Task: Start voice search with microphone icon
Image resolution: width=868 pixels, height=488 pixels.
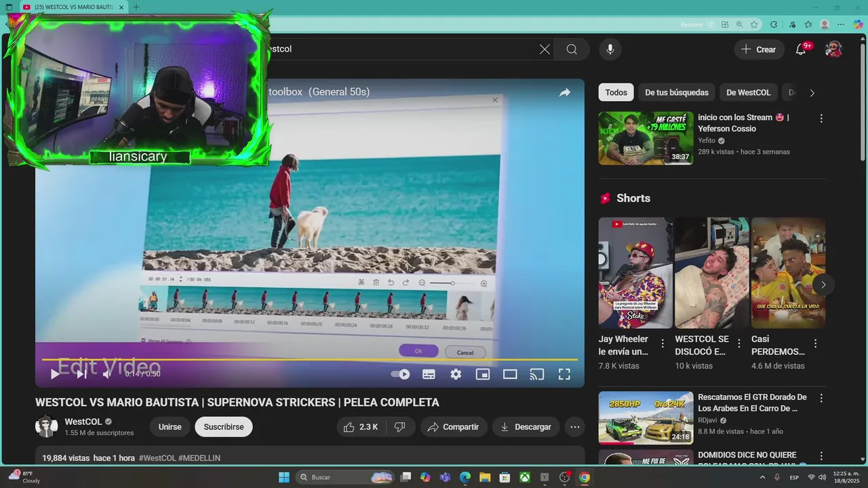Action: point(610,49)
